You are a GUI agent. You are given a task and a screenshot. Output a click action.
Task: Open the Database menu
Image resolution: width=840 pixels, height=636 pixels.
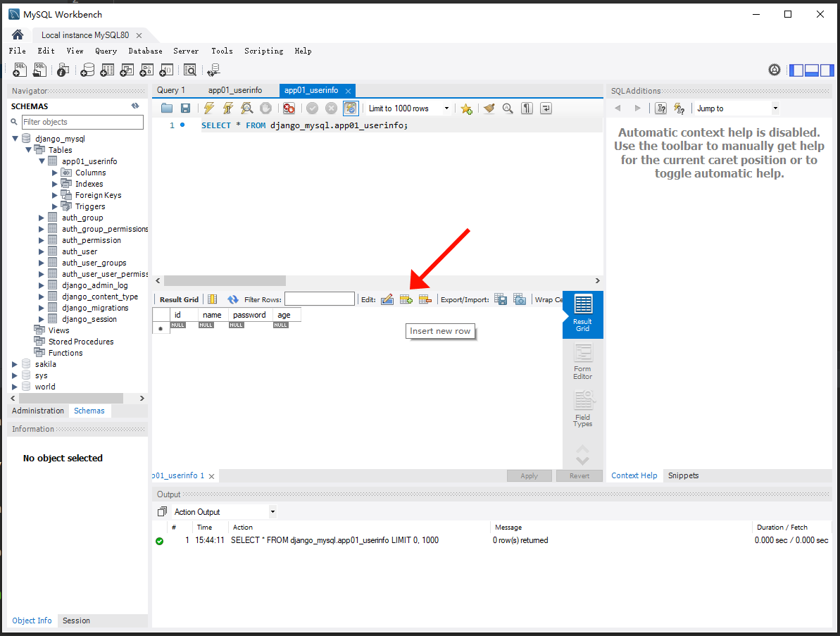point(145,51)
